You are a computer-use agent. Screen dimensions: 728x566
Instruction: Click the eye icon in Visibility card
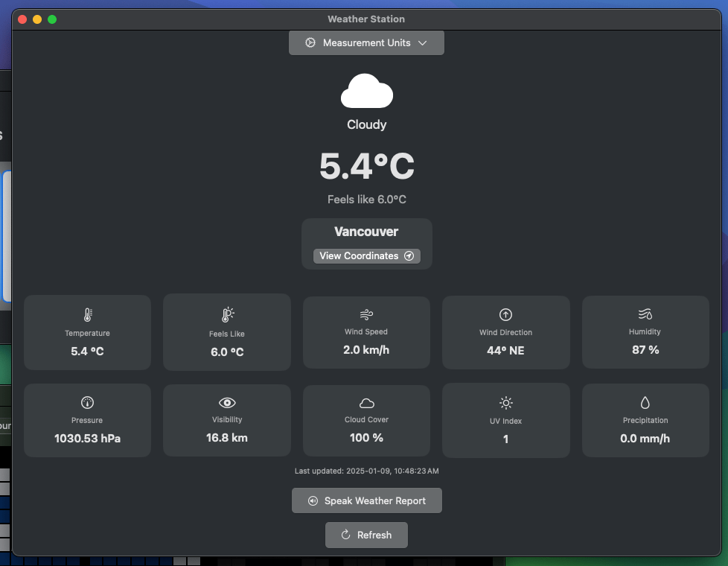point(227,402)
